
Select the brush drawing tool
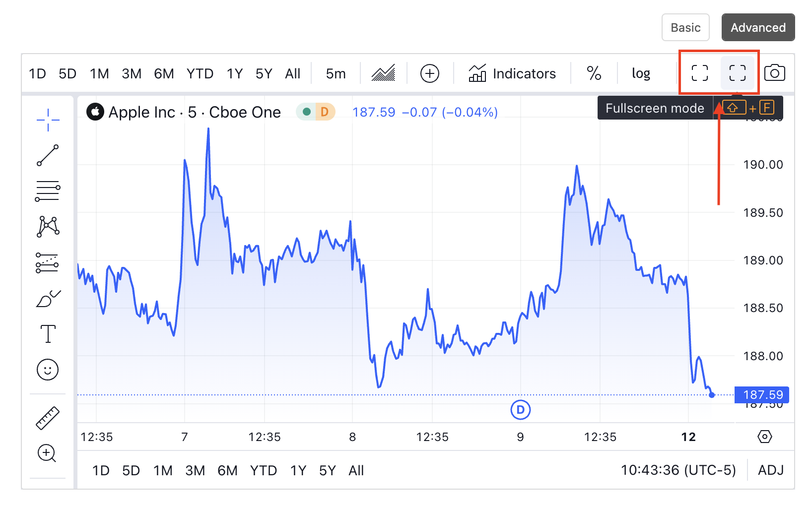[48, 298]
